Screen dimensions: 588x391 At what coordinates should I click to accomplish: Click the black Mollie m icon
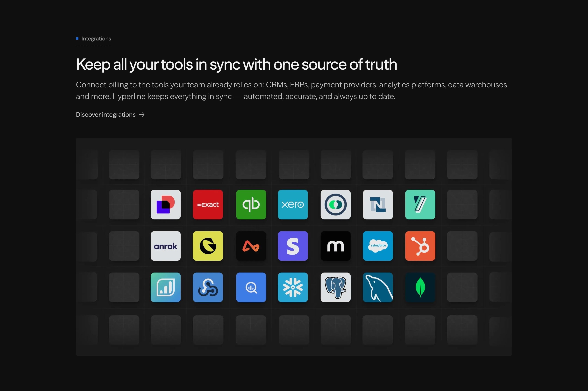click(336, 246)
